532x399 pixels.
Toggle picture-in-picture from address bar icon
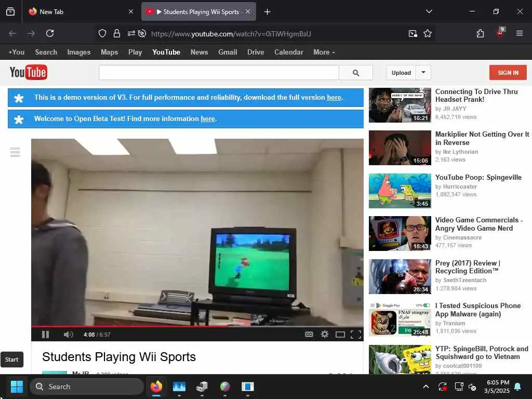[x=413, y=33]
